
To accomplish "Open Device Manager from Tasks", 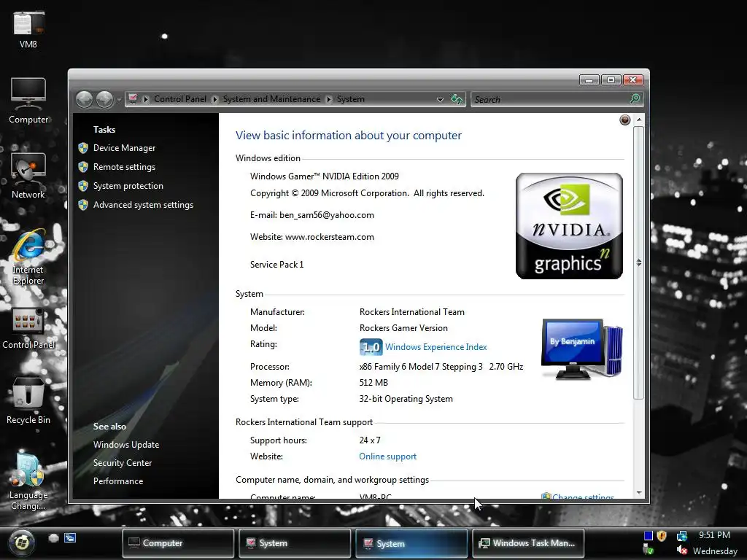I will click(124, 148).
